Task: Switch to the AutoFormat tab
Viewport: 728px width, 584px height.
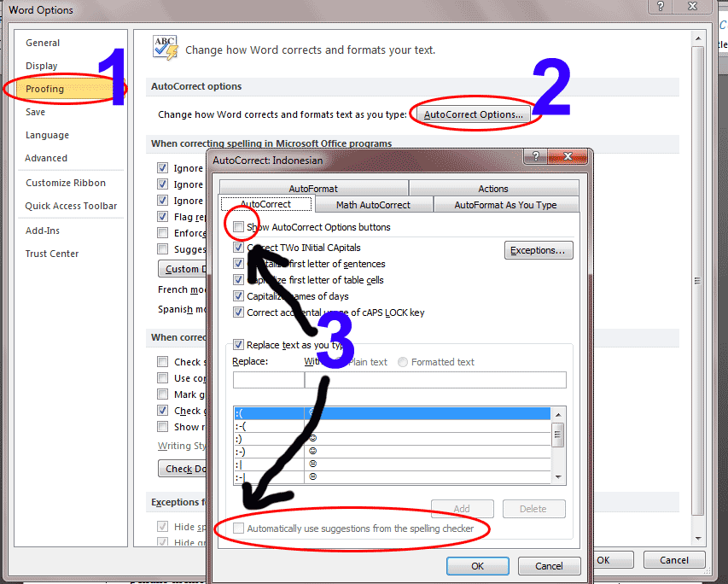Action: (x=313, y=189)
